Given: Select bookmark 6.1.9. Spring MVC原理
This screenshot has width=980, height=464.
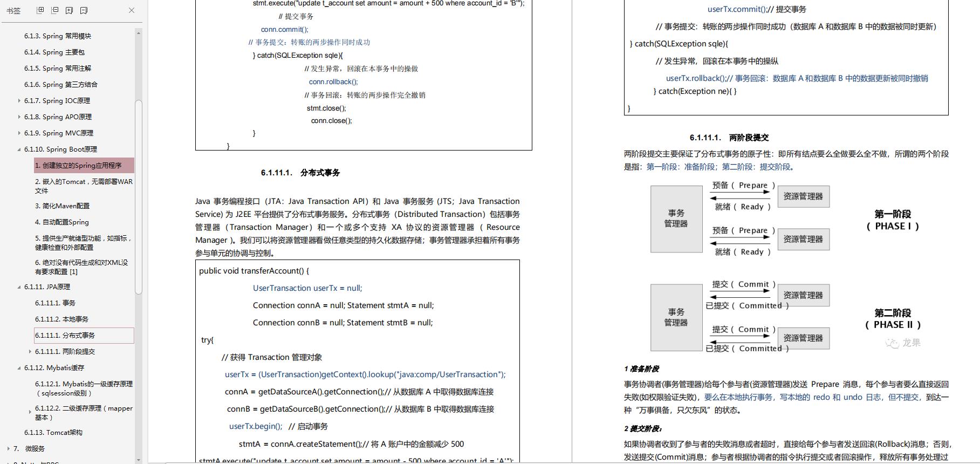Looking at the screenshot, I should coord(59,133).
